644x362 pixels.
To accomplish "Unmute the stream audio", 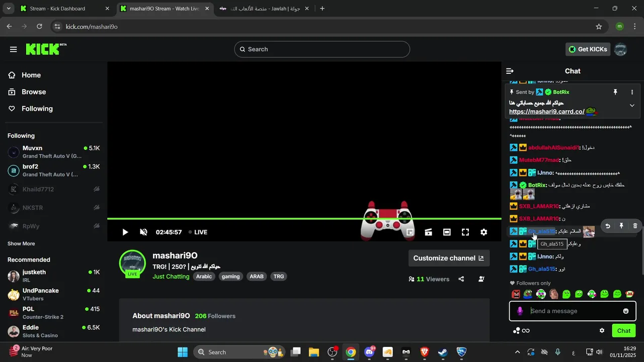I will click(x=143, y=232).
